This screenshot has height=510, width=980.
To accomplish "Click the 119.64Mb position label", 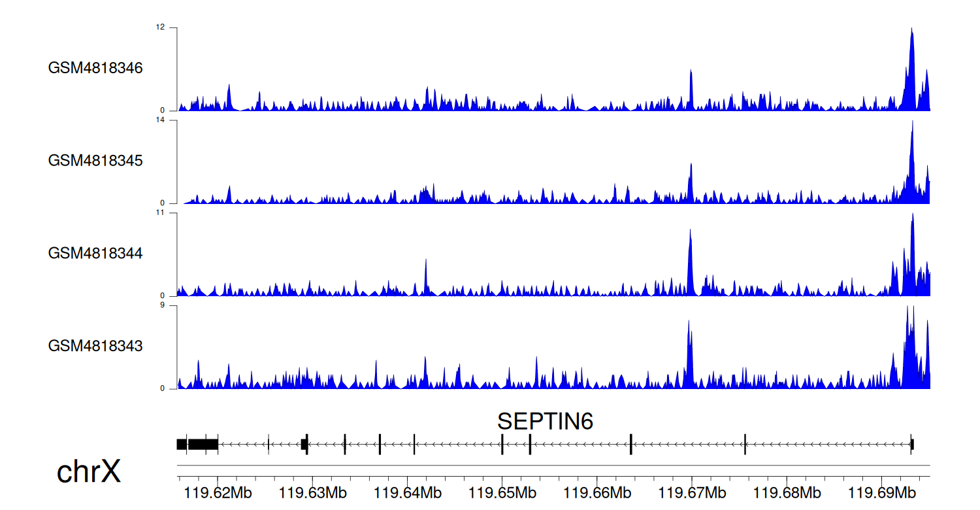I will coord(408,492).
